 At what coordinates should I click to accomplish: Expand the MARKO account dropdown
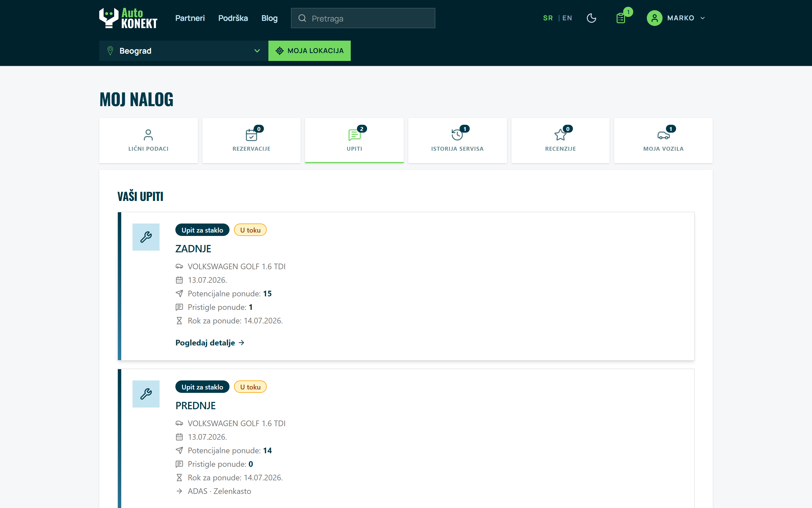(x=703, y=18)
